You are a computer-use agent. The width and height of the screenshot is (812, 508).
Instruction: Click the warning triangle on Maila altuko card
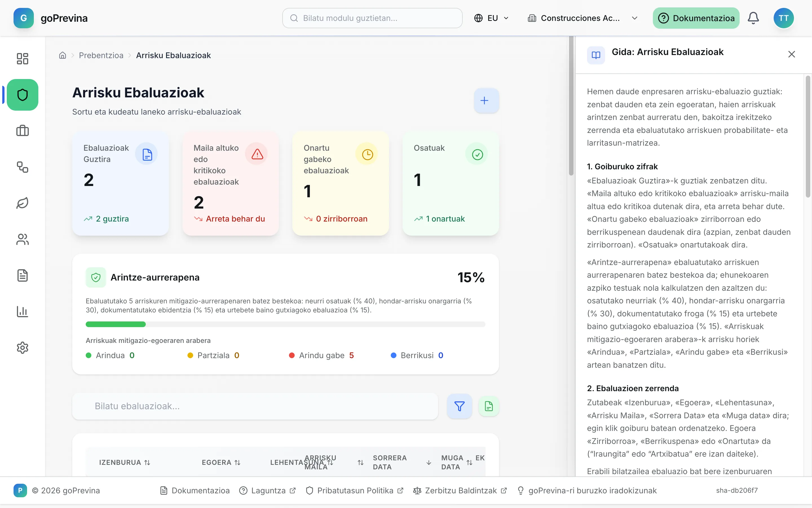tap(257, 154)
